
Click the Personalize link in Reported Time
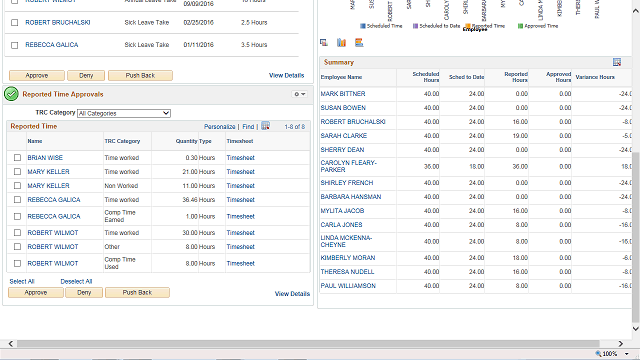pos(220,127)
